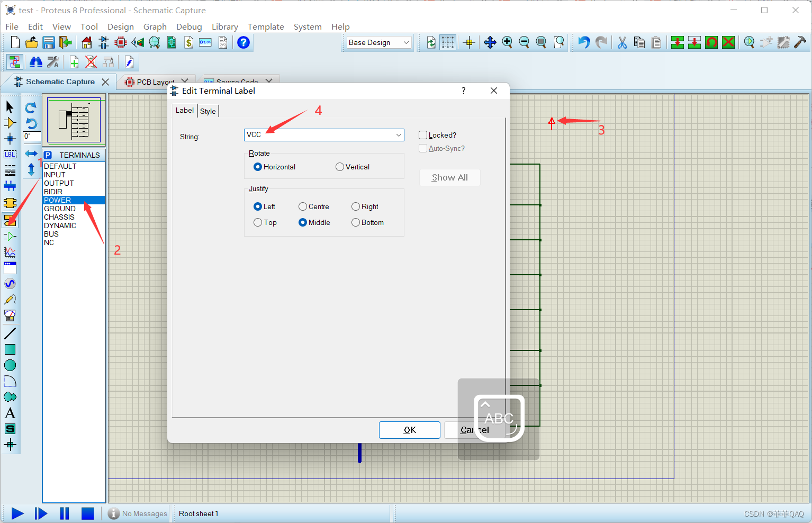This screenshot has width=812, height=523.
Task: Select GROUND in terminals list
Action: point(74,209)
